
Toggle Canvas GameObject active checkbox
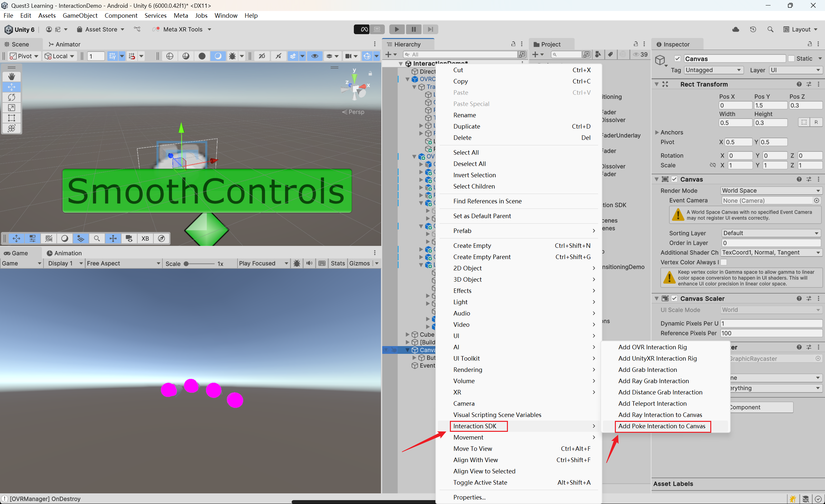(x=677, y=59)
